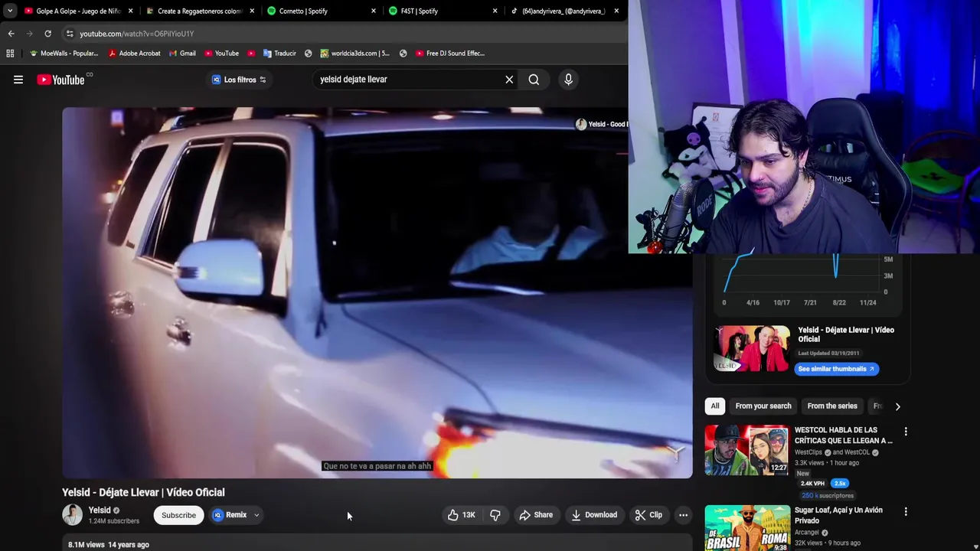Click See similar thumbnails button
The image size is (980, 551).
coord(835,369)
